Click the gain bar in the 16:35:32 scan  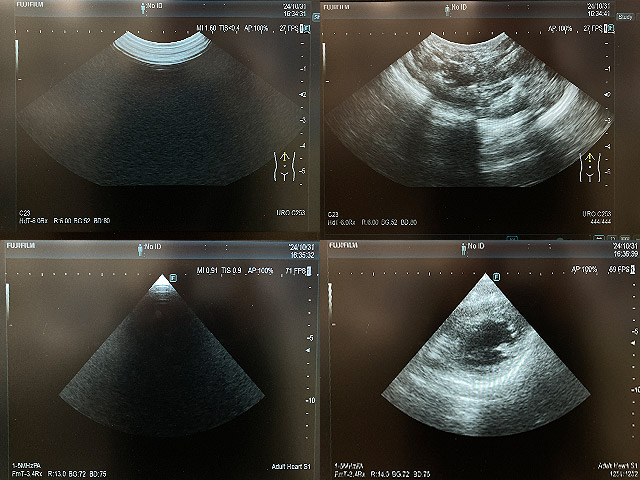(x=7, y=302)
